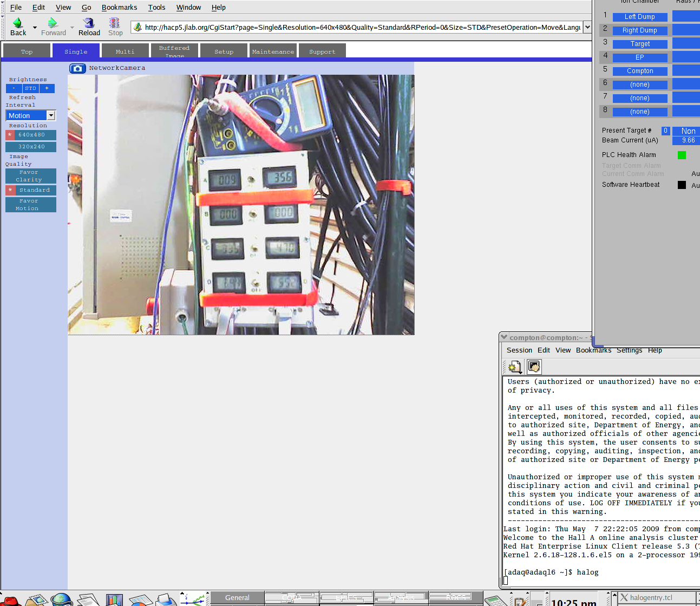This screenshot has width=700, height=606.
Task: Click the new session icon in terminal
Action: pos(514,367)
